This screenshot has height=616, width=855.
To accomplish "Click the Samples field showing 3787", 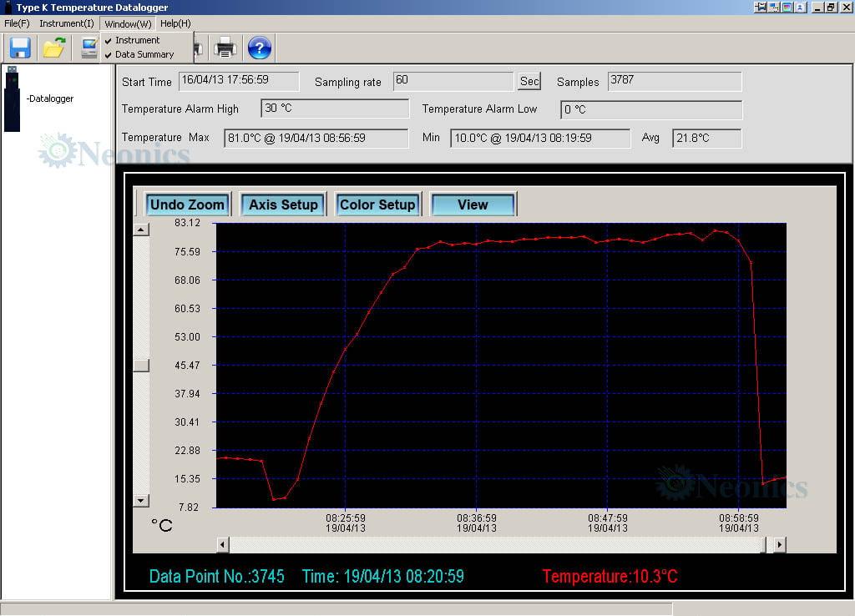I will (x=675, y=81).
